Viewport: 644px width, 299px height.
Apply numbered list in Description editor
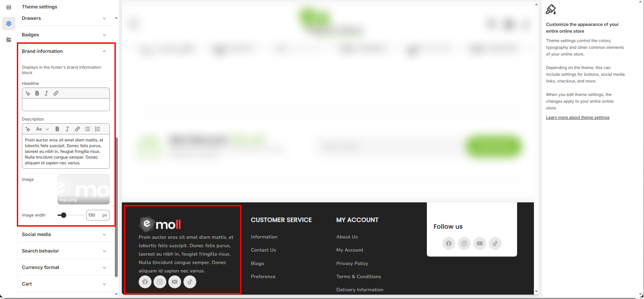pos(98,129)
